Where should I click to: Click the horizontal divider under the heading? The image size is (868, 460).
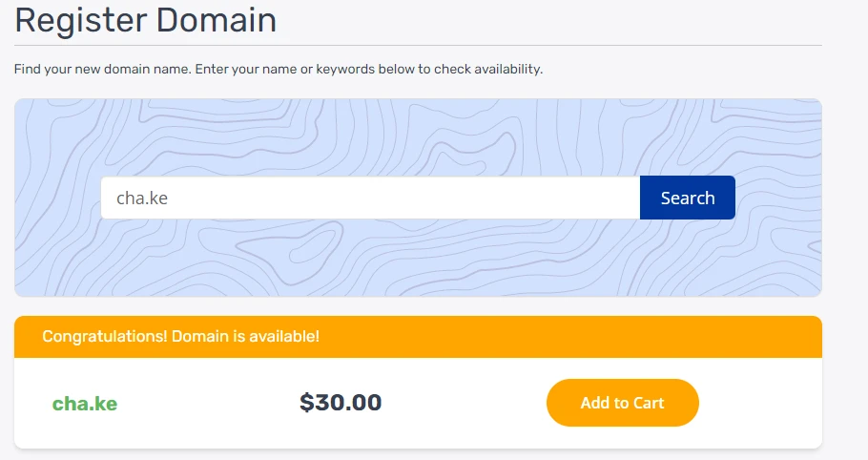[x=418, y=45]
